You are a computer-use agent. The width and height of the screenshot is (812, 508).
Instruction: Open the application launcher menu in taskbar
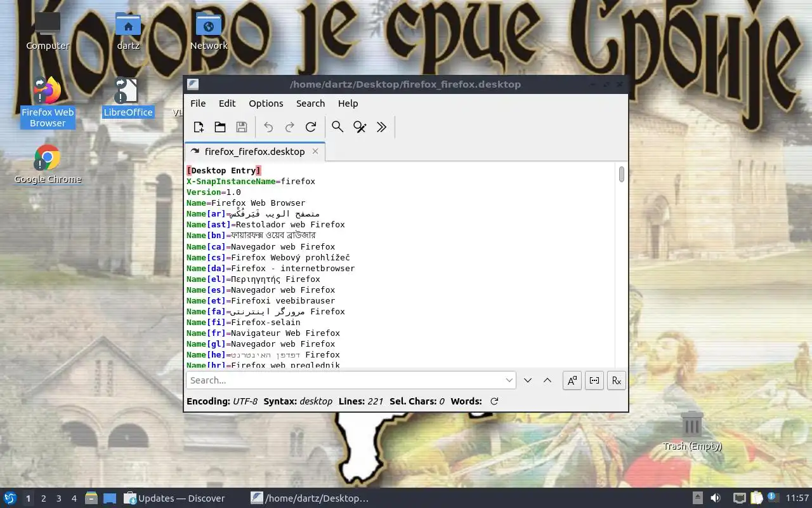(10, 498)
